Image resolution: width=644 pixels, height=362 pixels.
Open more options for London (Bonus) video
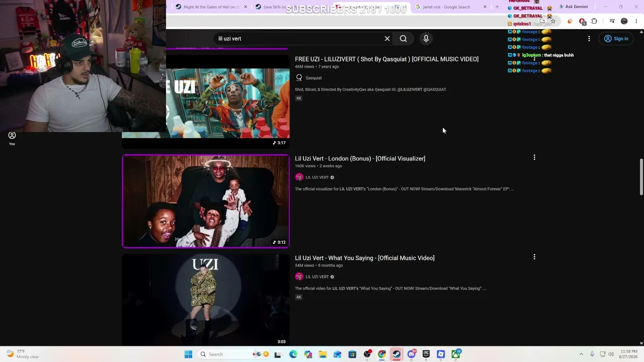(x=534, y=158)
